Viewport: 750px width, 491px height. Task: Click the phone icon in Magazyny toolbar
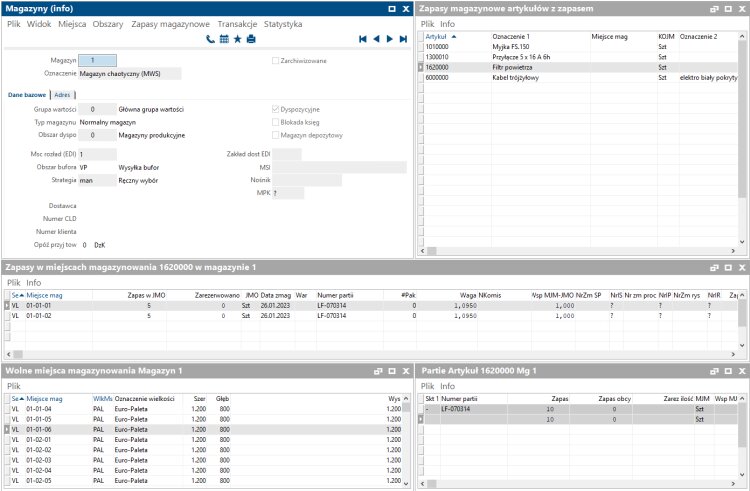pos(210,39)
